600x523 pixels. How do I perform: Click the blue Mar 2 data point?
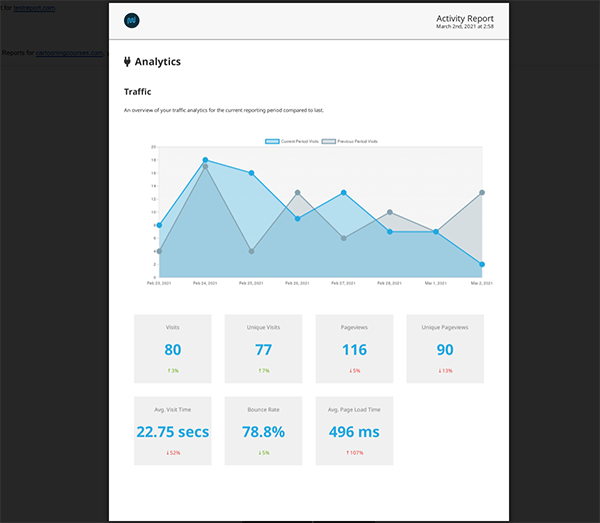click(x=482, y=264)
